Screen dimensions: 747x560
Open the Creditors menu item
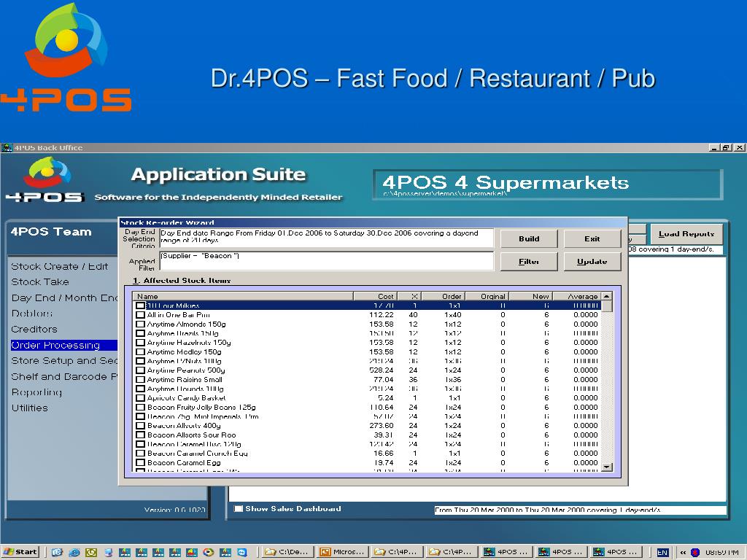[34, 329]
